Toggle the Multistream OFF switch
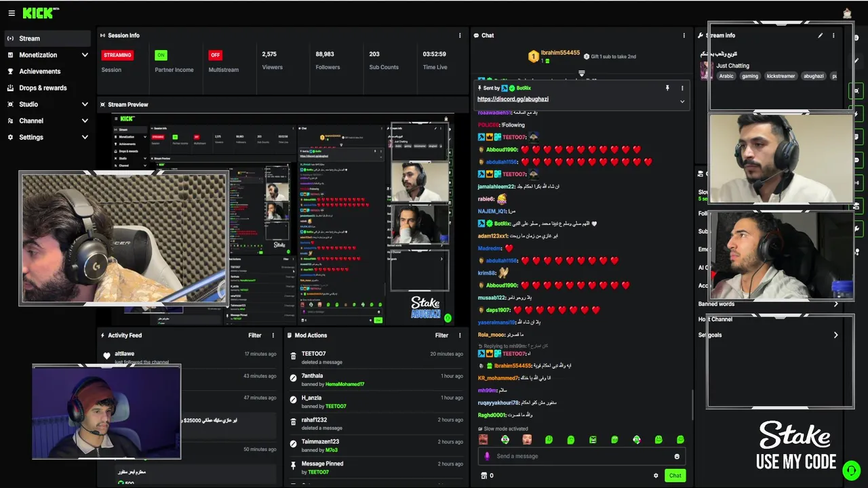The height and width of the screenshot is (488, 868). point(215,55)
